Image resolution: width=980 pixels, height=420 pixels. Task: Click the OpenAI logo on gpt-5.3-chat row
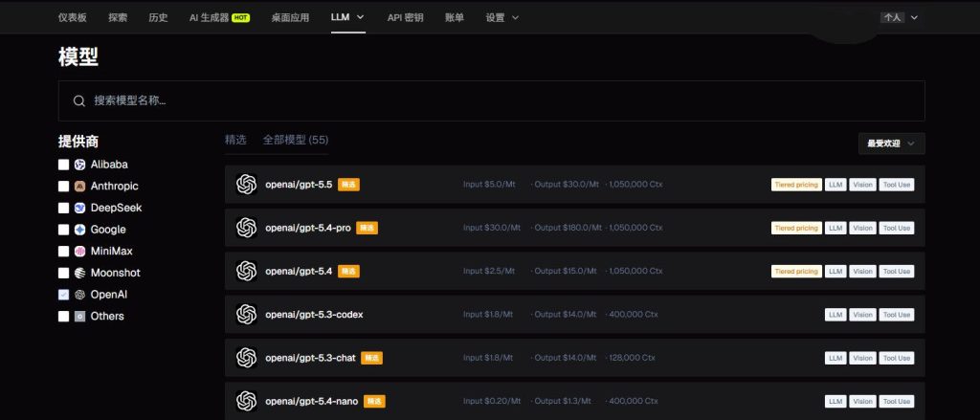246,358
